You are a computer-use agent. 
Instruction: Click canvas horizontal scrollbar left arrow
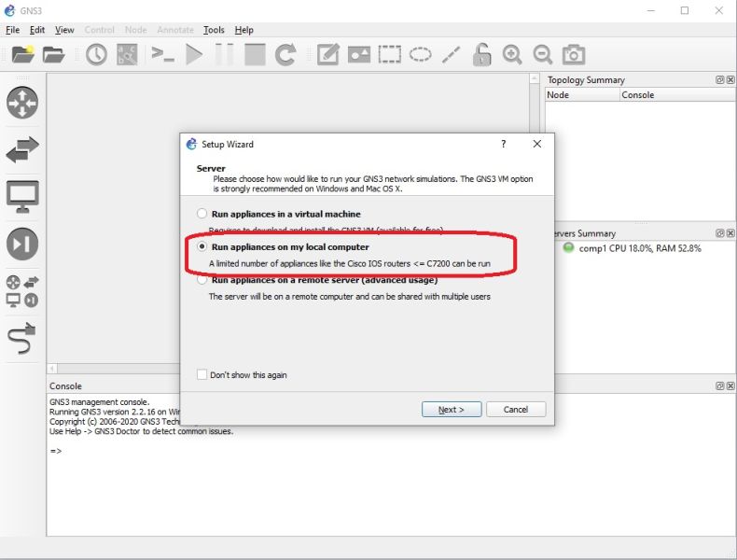click(x=52, y=368)
